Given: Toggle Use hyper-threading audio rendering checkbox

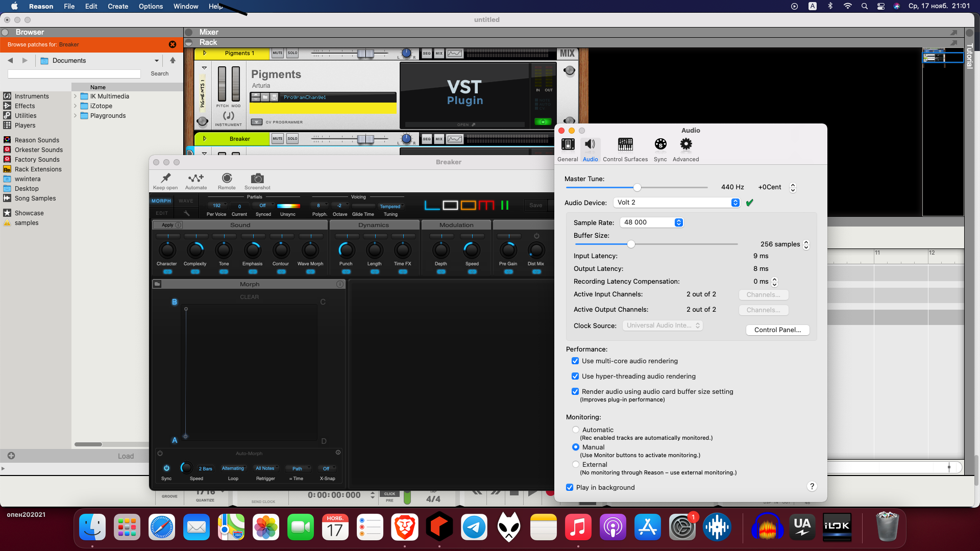Looking at the screenshot, I should coord(575,376).
